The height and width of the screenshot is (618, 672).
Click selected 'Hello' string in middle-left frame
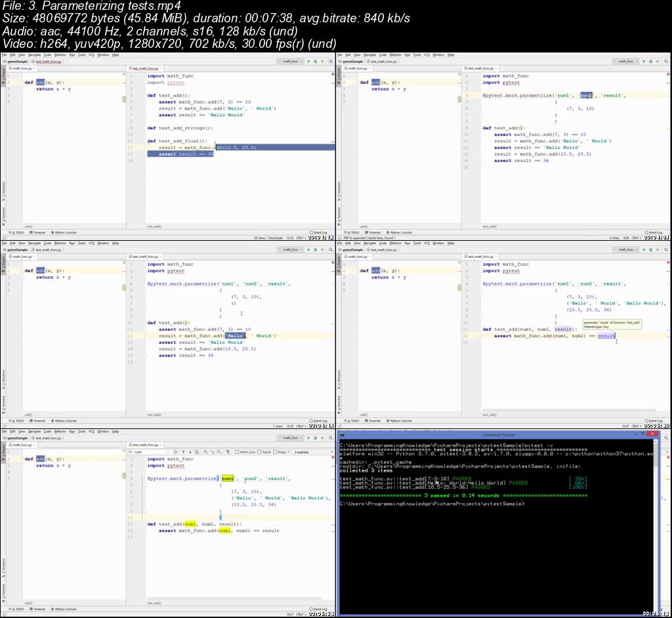click(236, 336)
